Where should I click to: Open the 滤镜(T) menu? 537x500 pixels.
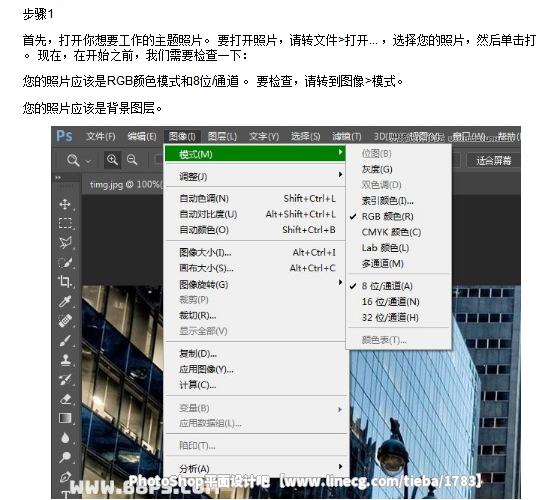click(347, 136)
